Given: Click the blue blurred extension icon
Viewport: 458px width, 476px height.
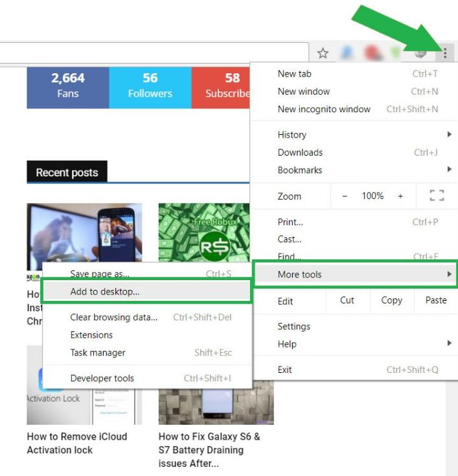Looking at the screenshot, I should tap(347, 53).
